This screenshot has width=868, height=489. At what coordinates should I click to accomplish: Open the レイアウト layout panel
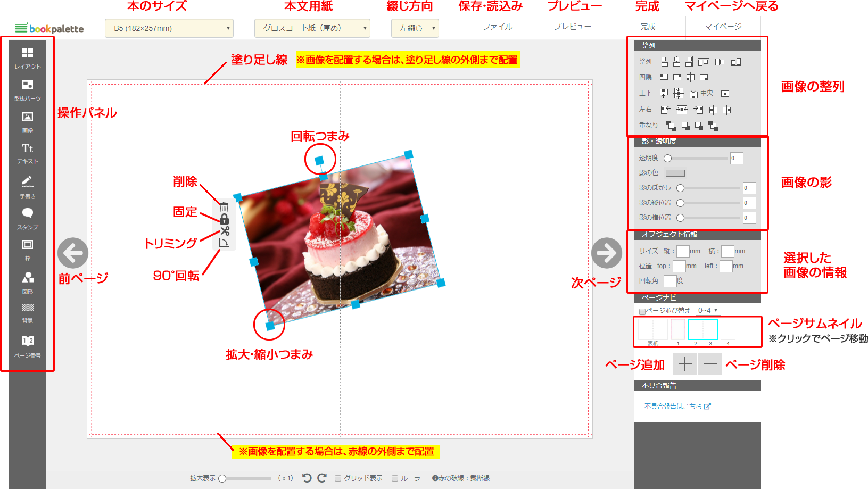click(28, 59)
